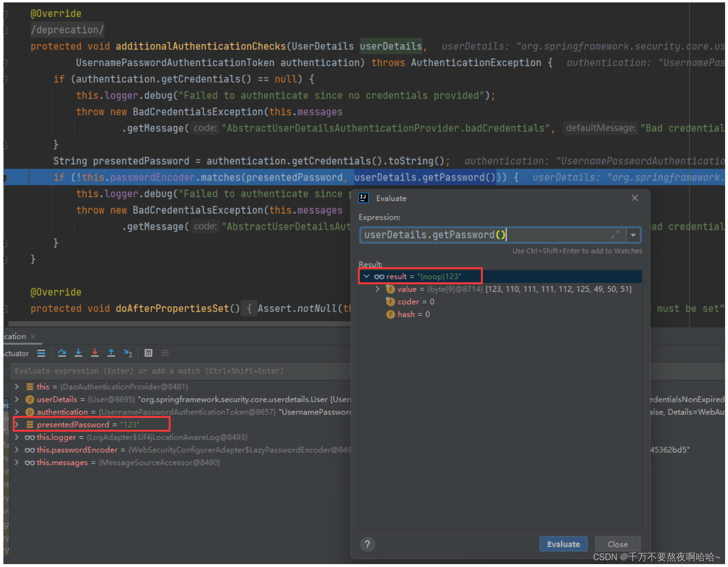The width and height of the screenshot is (728, 567).
Task: Expand the this.passwordEncoder watch node
Action: [x=16, y=450]
